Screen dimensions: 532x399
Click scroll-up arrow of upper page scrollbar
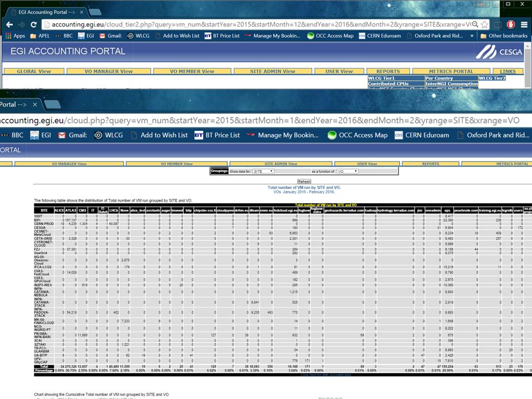pyautogui.click(x=527, y=45)
